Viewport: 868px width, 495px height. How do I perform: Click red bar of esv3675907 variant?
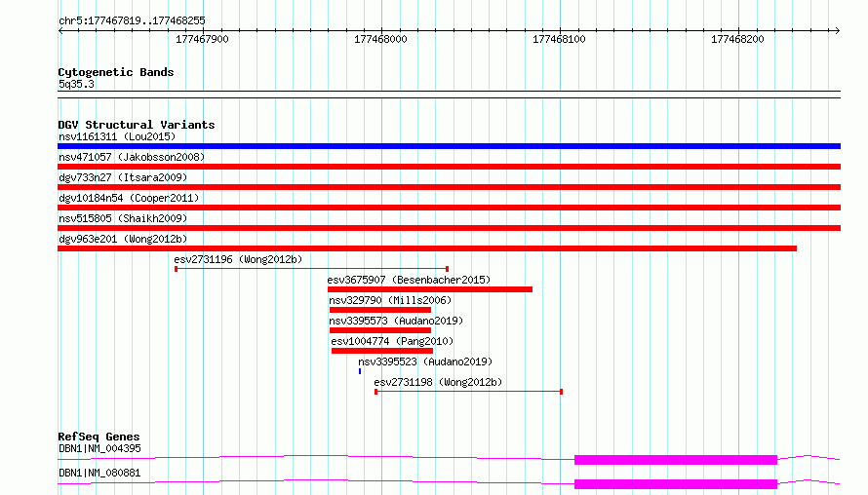coord(429,289)
